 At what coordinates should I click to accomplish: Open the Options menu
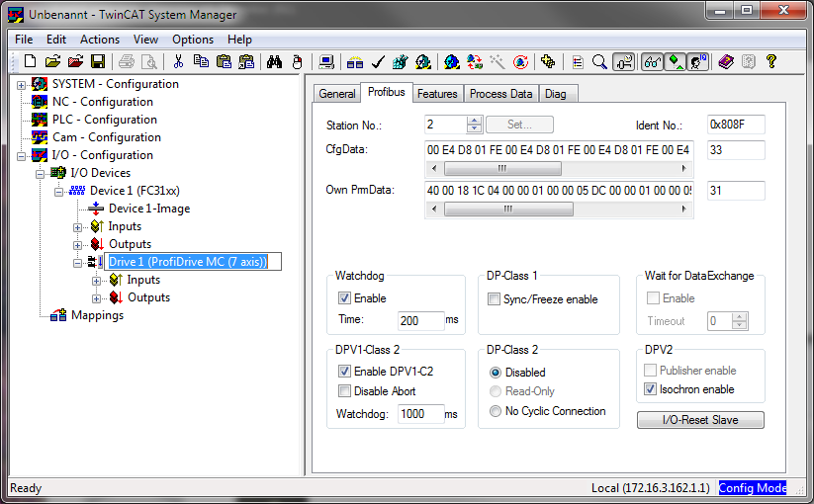193,40
